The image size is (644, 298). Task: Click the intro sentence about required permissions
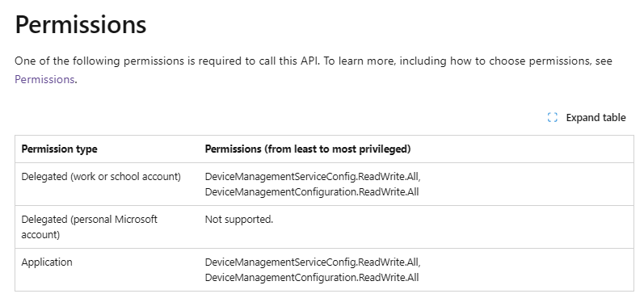(168, 61)
